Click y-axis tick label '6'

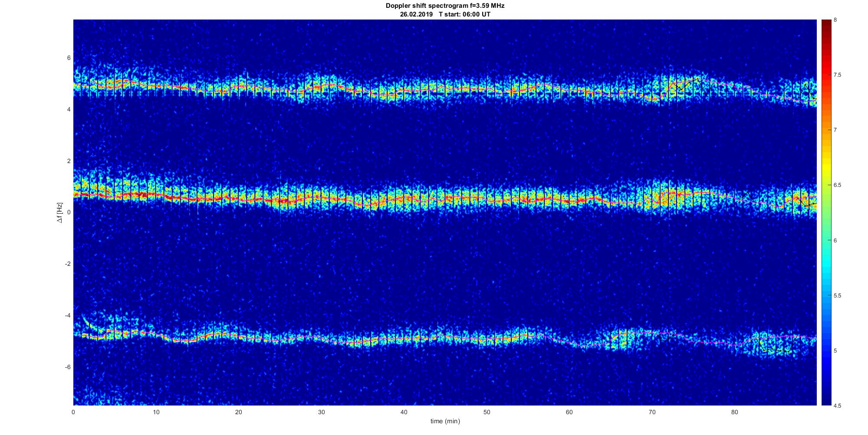tap(69, 58)
